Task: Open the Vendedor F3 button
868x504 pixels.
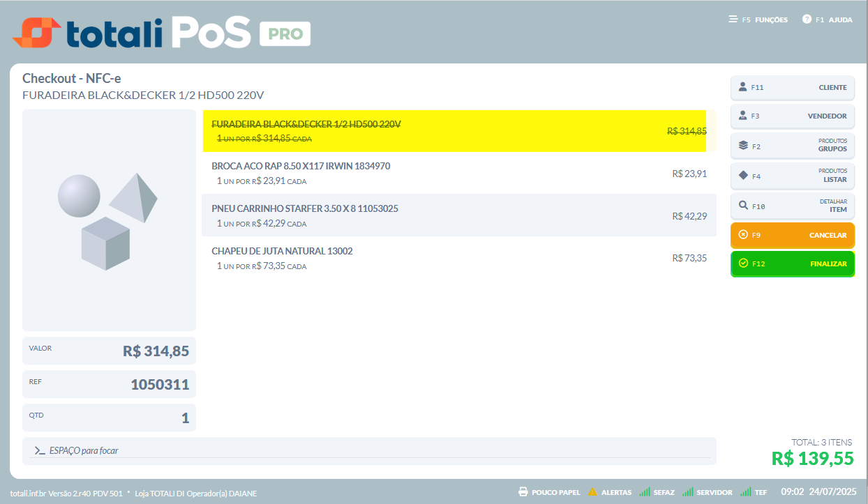Action: point(793,116)
